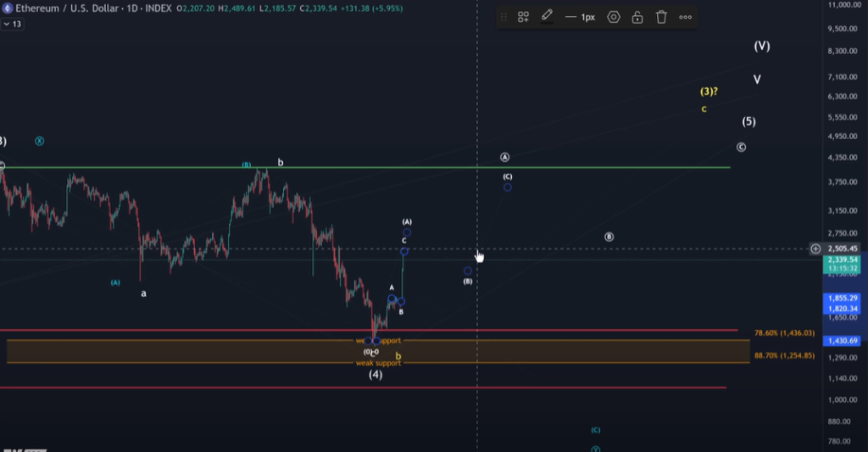The width and height of the screenshot is (868, 452).
Task: Open line color pencil tool
Action: coord(547,17)
